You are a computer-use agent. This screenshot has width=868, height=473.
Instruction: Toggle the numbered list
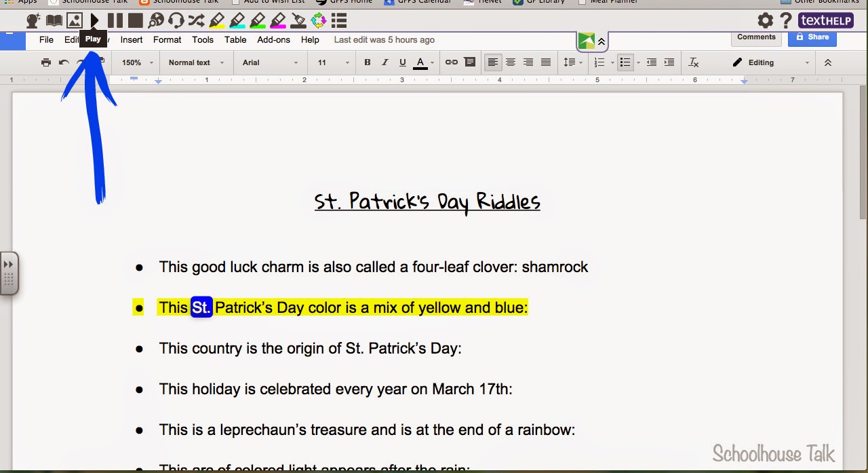point(599,62)
